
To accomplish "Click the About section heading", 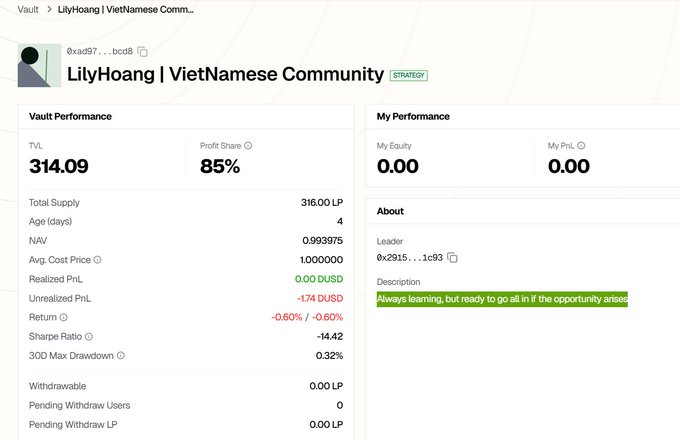I will point(390,211).
